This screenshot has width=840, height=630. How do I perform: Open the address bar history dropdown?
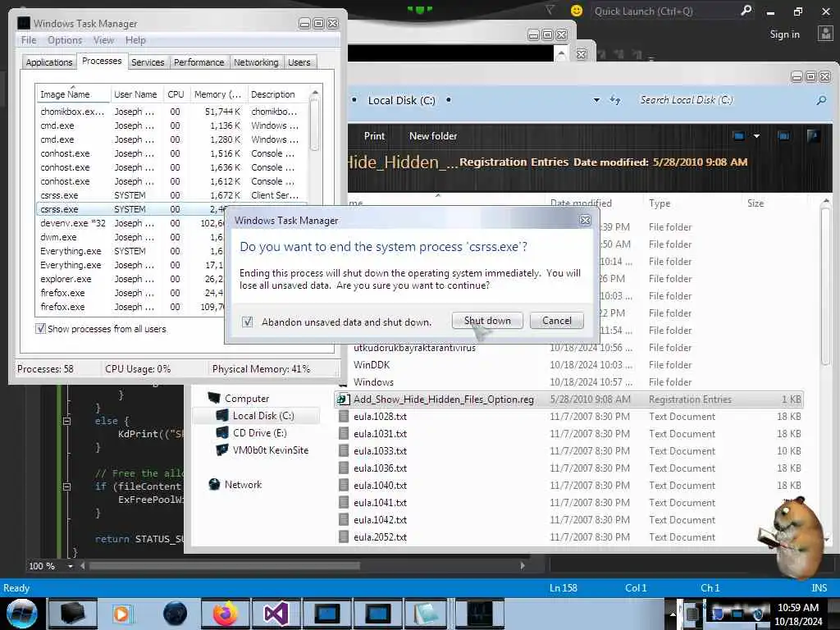pyautogui.click(x=596, y=100)
